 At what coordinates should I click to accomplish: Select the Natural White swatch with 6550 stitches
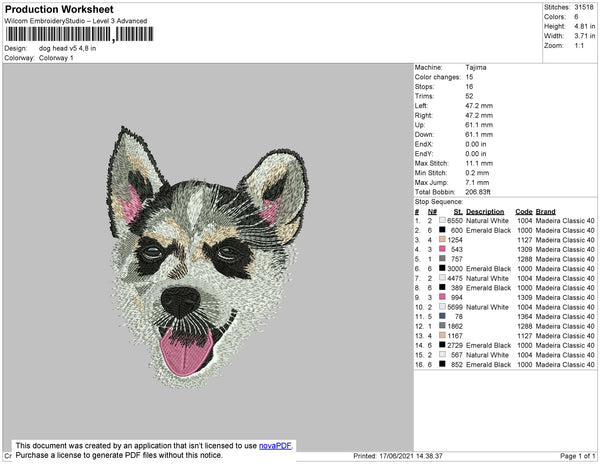(x=442, y=220)
